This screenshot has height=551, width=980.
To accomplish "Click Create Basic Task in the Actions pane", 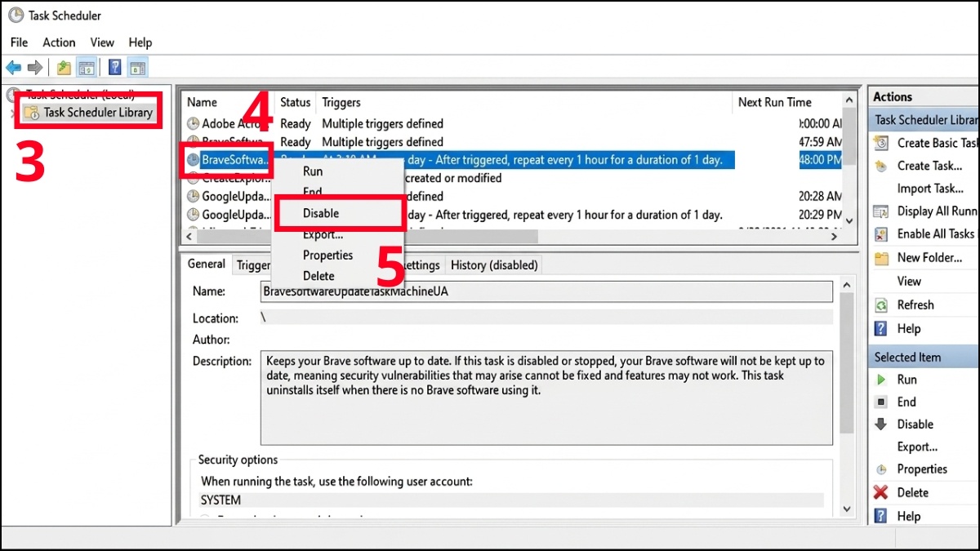I will [926, 143].
